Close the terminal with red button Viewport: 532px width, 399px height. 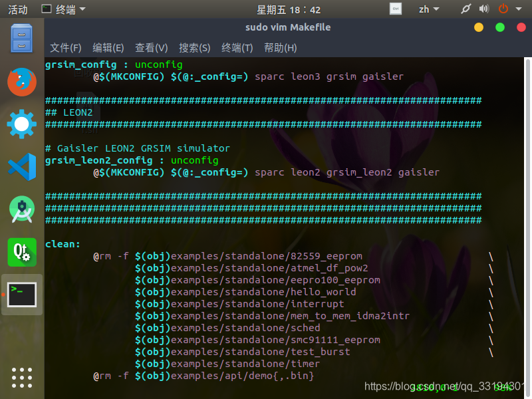[521, 27]
